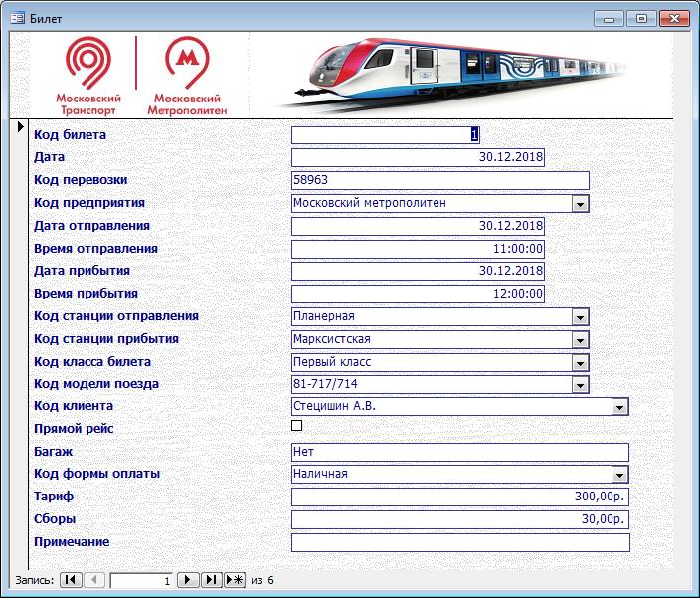Click the record selector arrow at left
This screenshot has width=700, height=598.
[21, 127]
